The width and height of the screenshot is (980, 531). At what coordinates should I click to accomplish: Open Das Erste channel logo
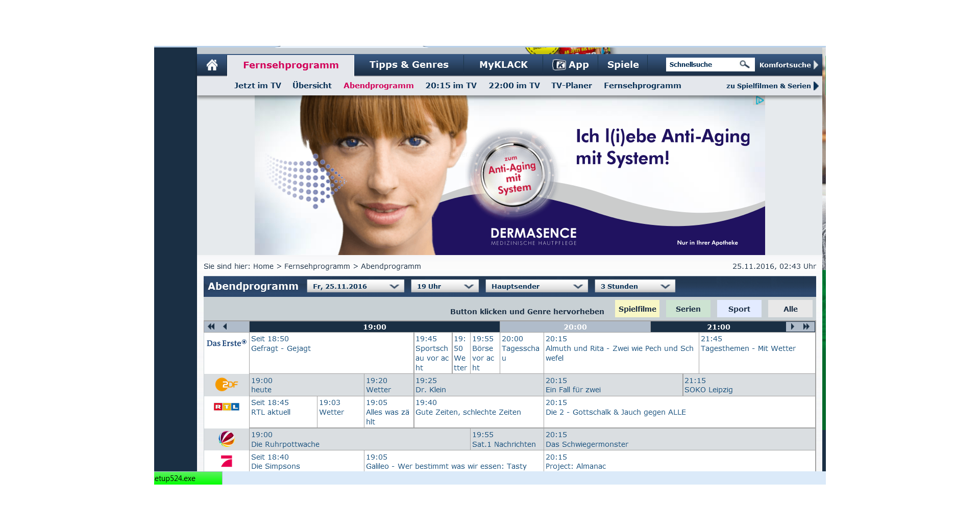(227, 343)
